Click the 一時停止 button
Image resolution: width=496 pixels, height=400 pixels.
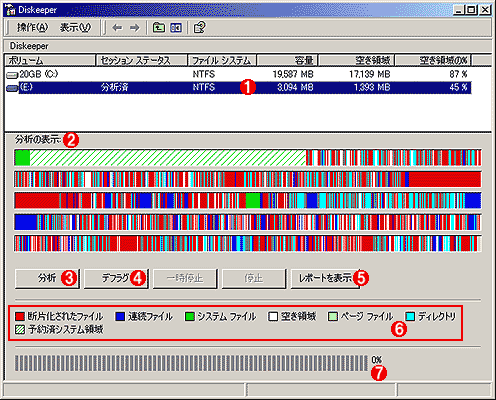point(185,279)
